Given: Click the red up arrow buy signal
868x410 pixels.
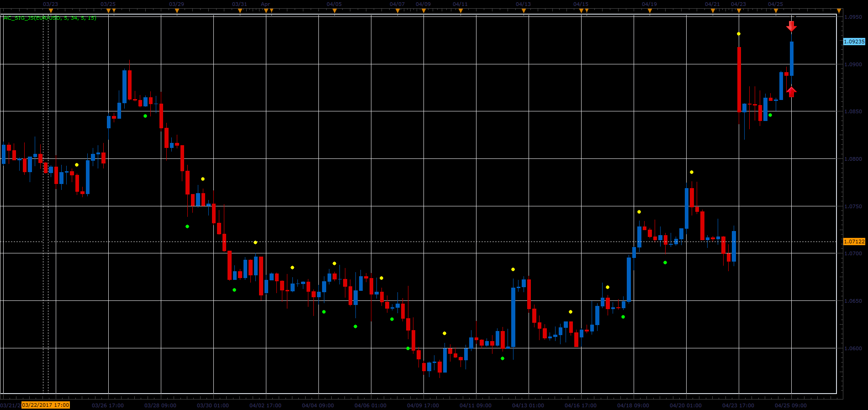Looking at the screenshot, I should click(x=791, y=92).
